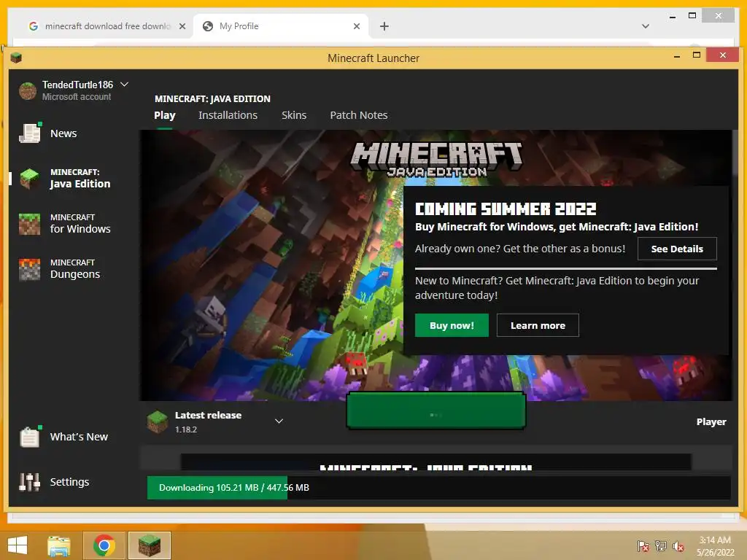The width and height of the screenshot is (747, 560).
Task: Click the See Details button
Action: (x=677, y=249)
